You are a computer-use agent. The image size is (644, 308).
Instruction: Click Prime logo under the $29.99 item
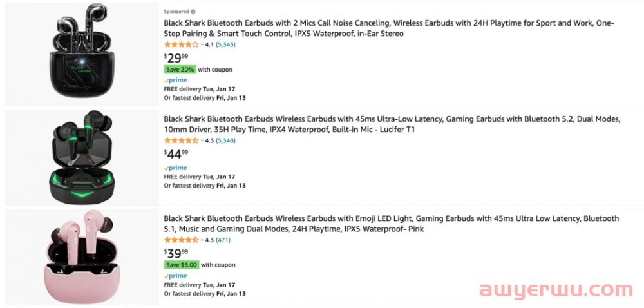(x=175, y=81)
